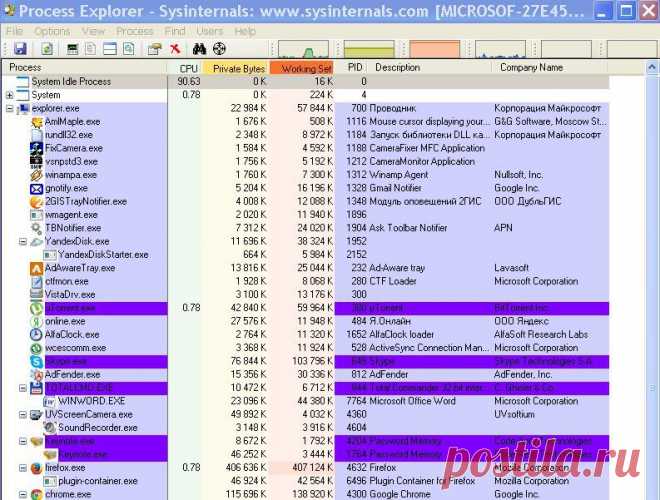This screenshot has height=500, width=660.
Task: Collapse the YandexDisk.exe child tree
Action: pos(23,242)
